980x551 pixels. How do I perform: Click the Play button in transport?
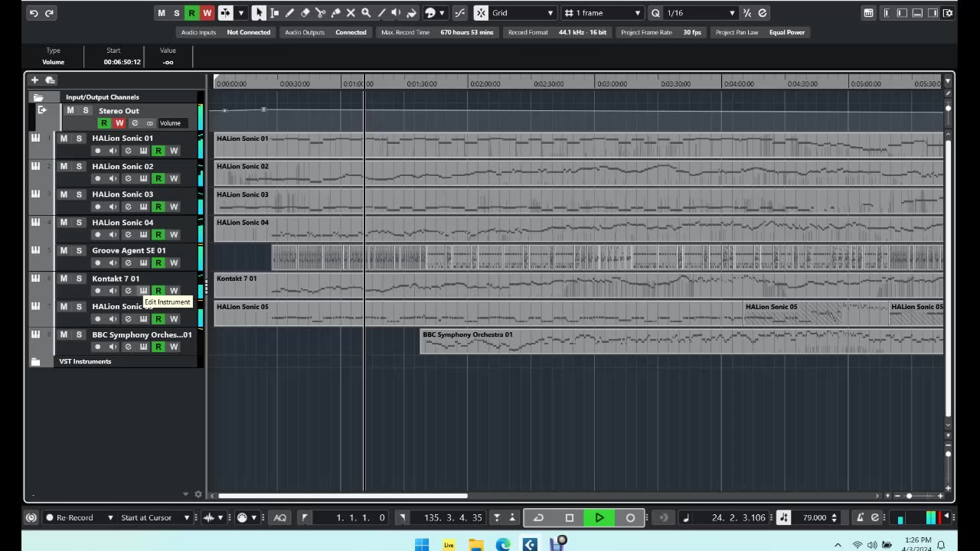click(599, 517)
